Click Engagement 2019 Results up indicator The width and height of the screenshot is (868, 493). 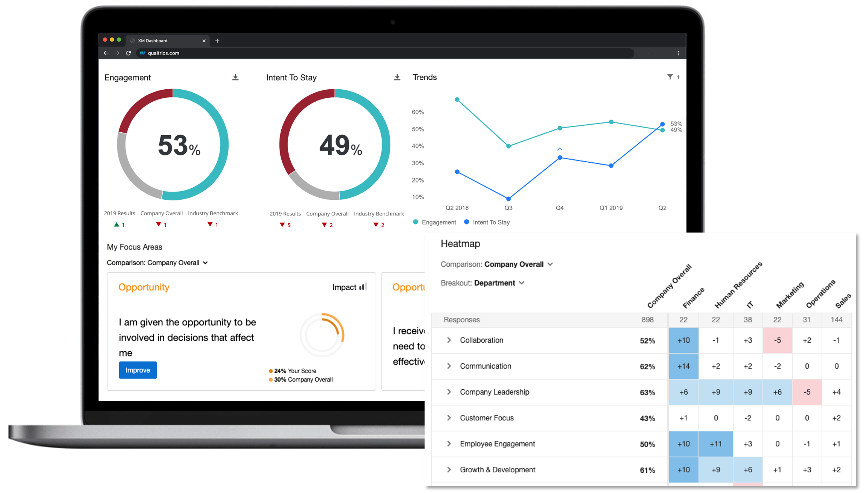click(x=119, y=225)
